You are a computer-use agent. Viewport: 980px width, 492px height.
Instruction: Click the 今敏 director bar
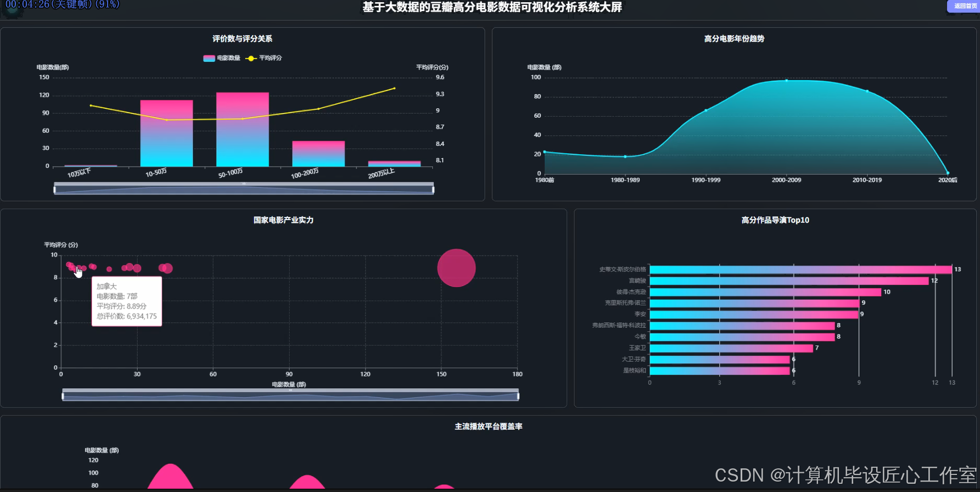(742, 337)
